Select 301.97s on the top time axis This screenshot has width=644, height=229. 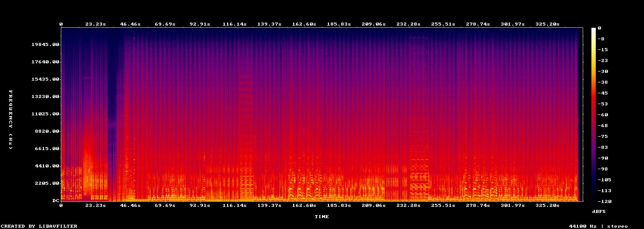pyautogui.click(x=513, y=24)
